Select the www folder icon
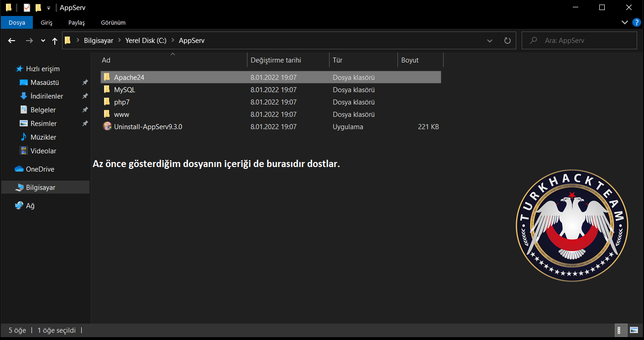The image size is (644, 340). (x=107, y=114)
